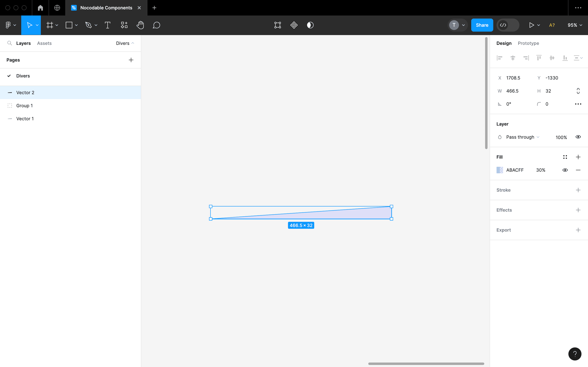Expand the Frame tool options chevron
The width and height of the screenshot is (588, 367).
57,25
